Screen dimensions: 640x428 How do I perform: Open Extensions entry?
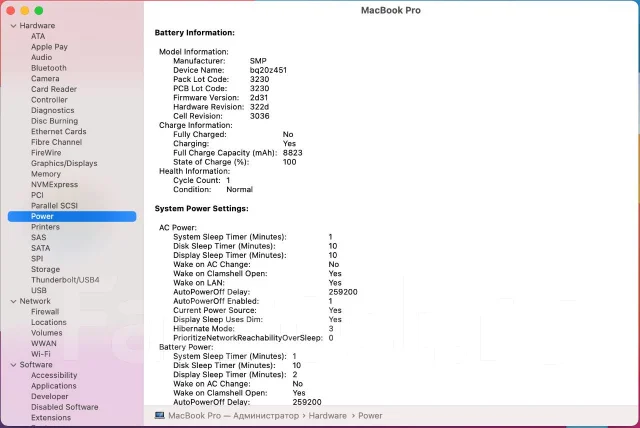coord(51,418)
